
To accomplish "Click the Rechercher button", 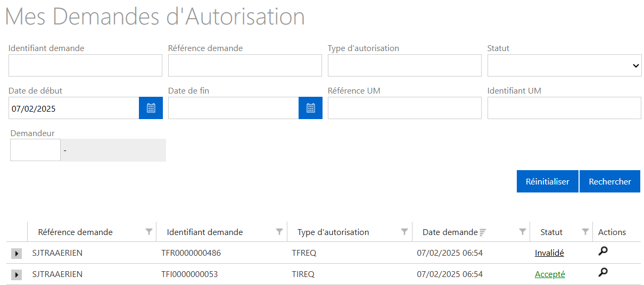I will click(x=609, y=181).
